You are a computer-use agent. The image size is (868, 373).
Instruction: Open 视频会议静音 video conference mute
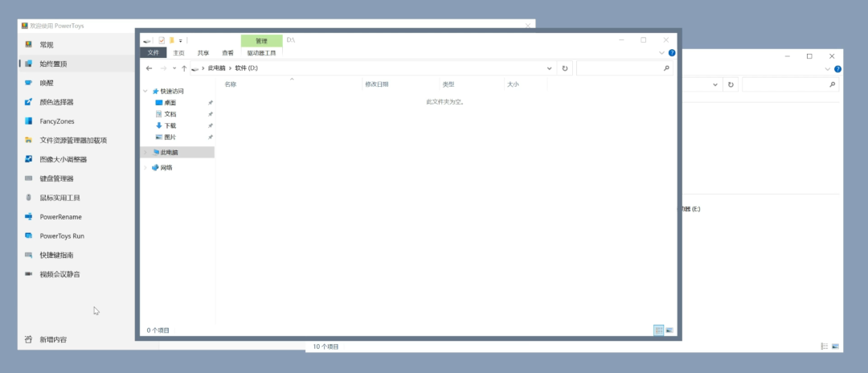tap(59, 274)
